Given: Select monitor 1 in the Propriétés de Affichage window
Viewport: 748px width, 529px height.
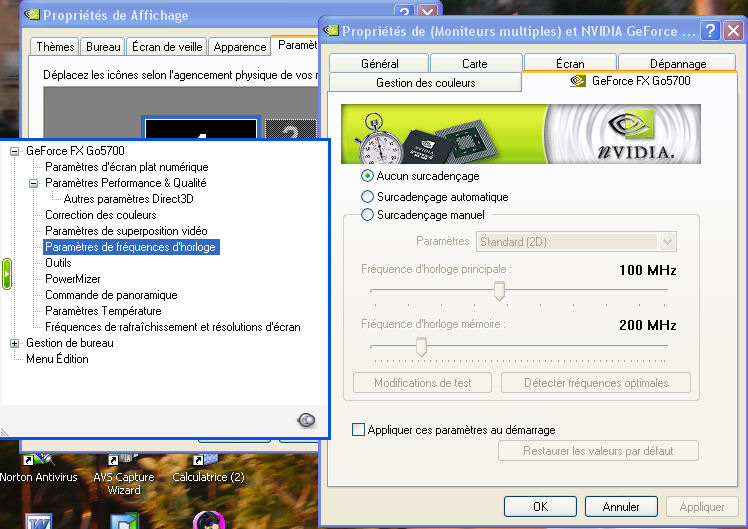Looking at the screenshot, I should pyautogui.click(x=201, y=128).
